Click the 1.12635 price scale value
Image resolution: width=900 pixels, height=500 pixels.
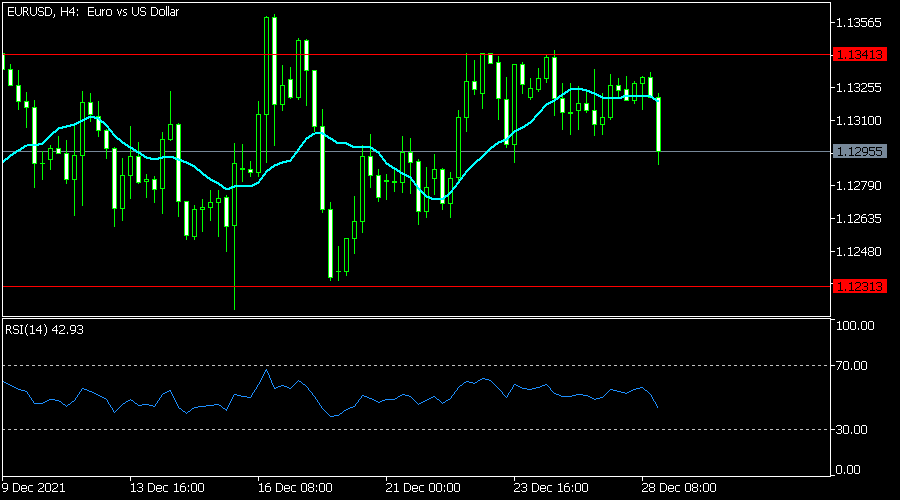859,219
